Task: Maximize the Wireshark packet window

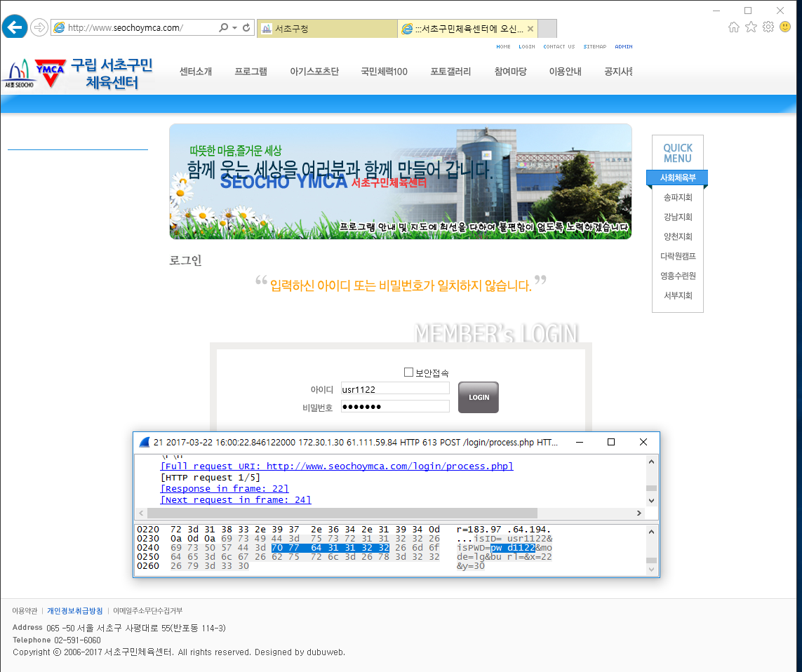Action: pos(610,443)
